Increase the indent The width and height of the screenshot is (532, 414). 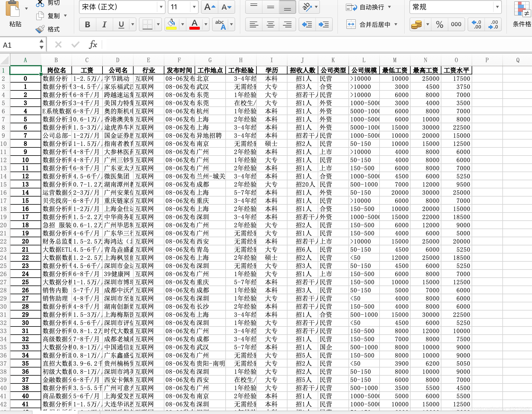pyautogui.click(x=324, y=24)
